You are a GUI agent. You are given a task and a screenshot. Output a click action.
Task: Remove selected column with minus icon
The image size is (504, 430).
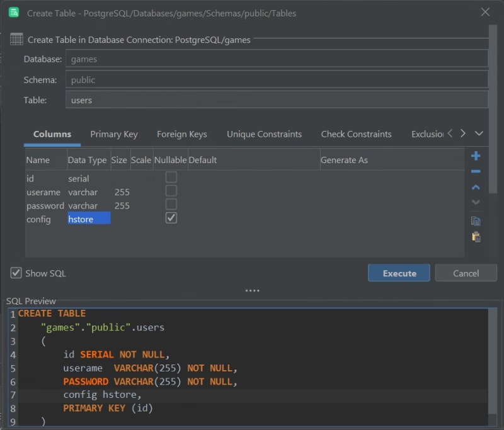pos(476,171)
